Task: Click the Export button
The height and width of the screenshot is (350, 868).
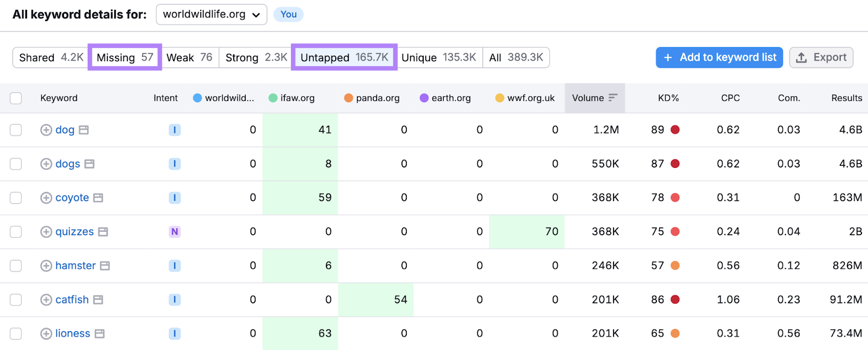Action: pyautogui.click(x=821, y=57)
